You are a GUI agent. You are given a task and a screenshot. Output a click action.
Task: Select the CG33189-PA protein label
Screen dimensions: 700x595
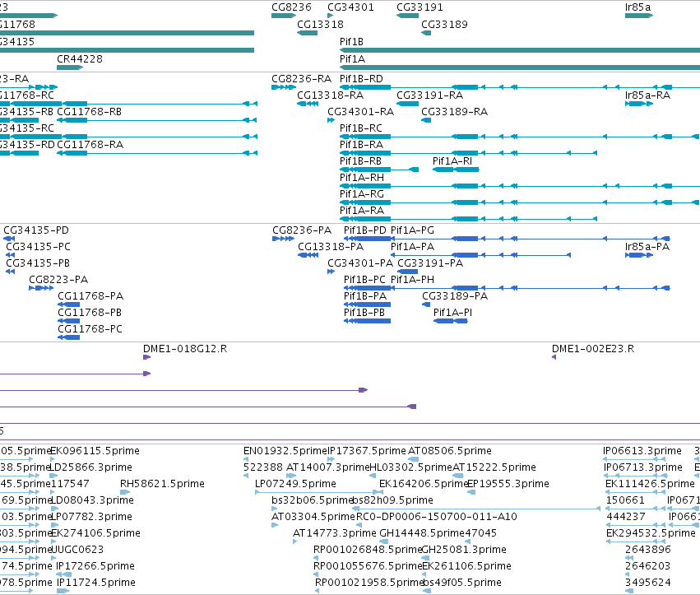click(455, 296)
